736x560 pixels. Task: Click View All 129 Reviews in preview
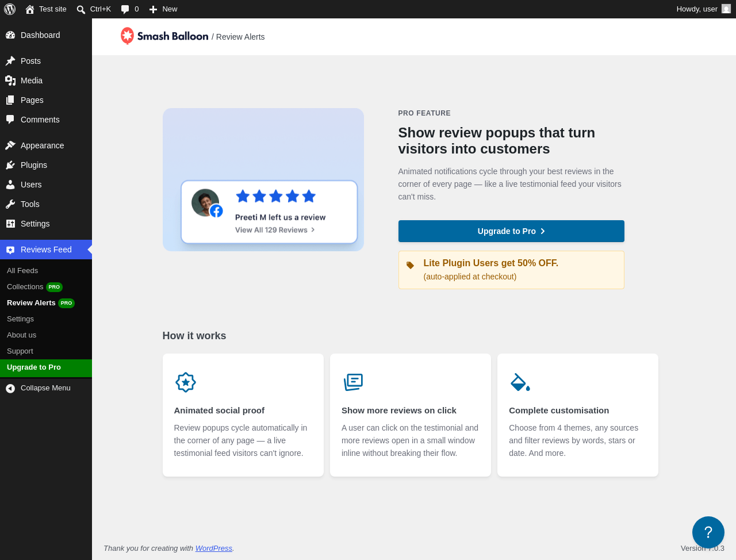click(x=275, y=230)
